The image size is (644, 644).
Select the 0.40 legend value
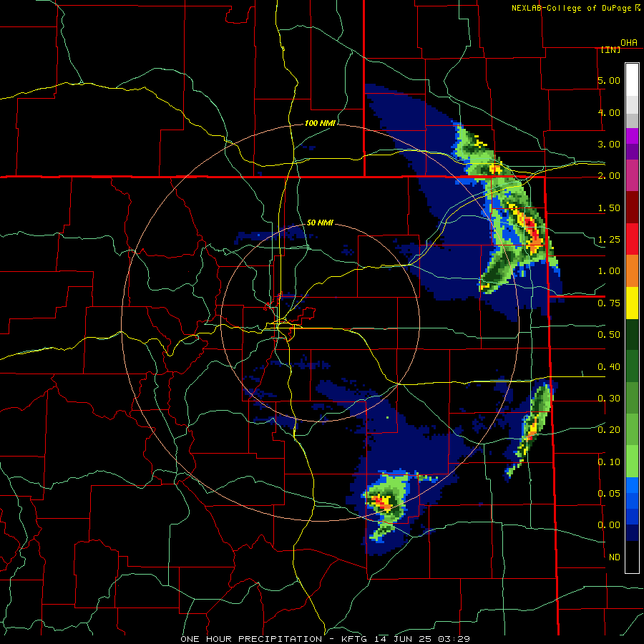click(x=609, y=367)
